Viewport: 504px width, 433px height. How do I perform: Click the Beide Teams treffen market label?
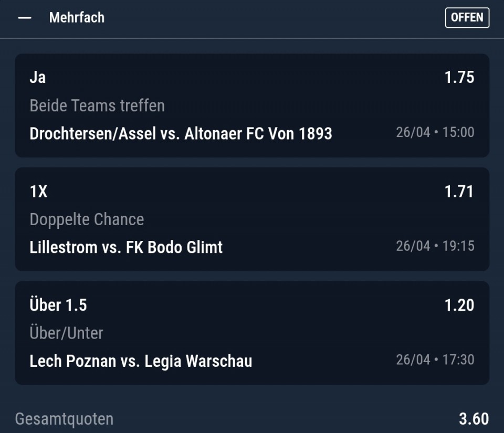(x=97, y=105)
